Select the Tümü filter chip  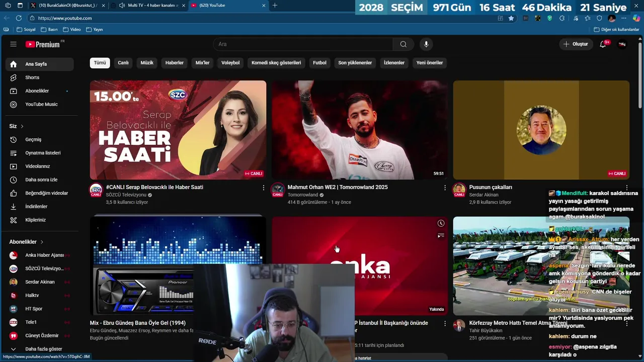(100, 63)
